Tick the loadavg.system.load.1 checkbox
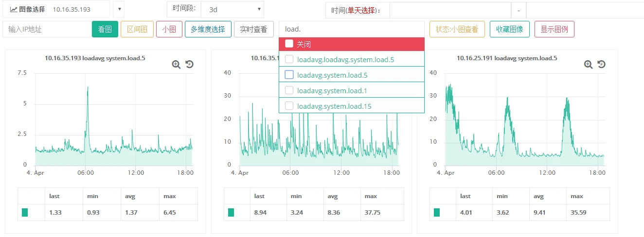This screenshot has height=237, width=644. 289,90
